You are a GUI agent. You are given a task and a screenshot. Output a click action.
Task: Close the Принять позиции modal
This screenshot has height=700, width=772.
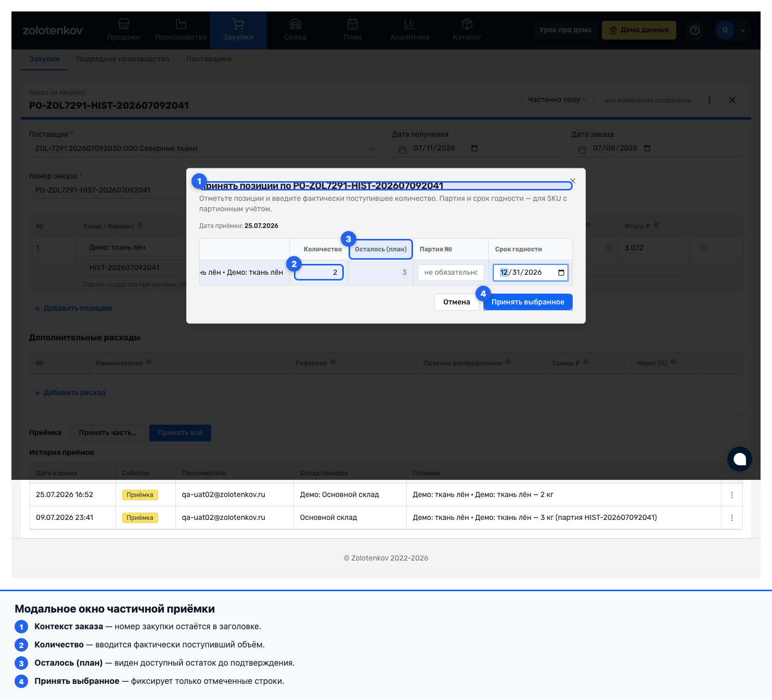click(573, 181)
